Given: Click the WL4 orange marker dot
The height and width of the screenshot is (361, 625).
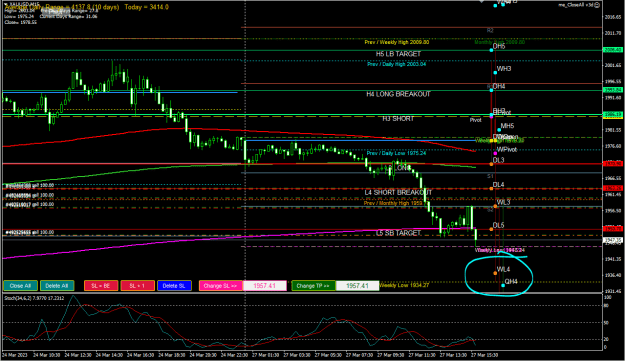Looking at the screenshot, I should pos(495,273).
